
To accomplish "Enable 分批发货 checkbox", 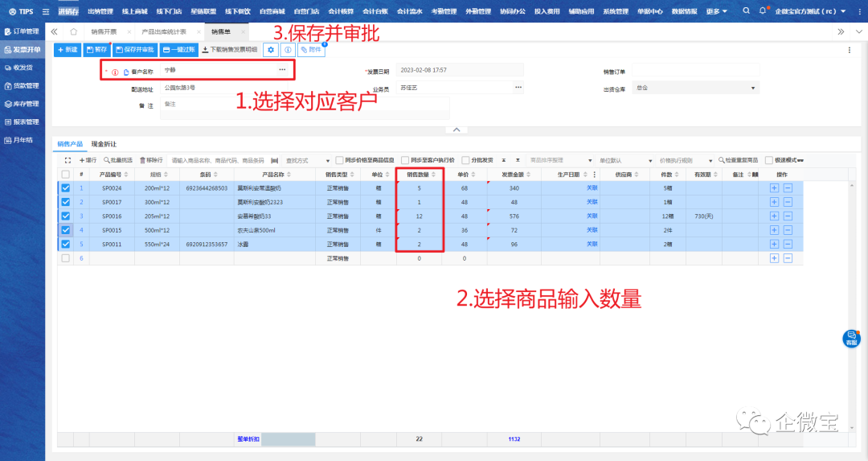I will pyautogui.click(x=466, y=160).
